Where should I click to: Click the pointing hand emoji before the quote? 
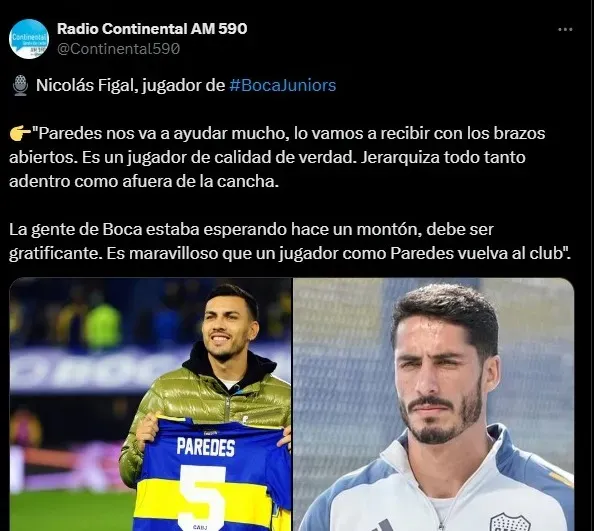[x=20, y=134]
